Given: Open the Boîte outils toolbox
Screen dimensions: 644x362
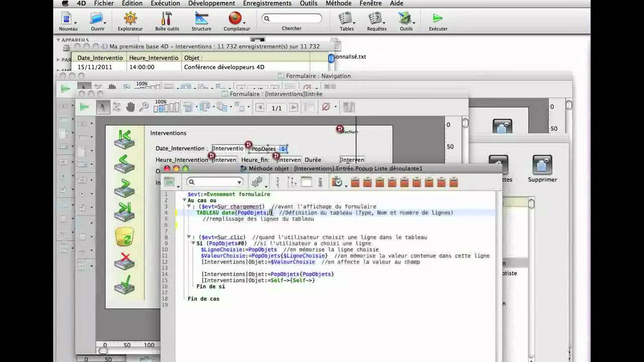Looking at the screenshot, I should [x=166, y=18].
